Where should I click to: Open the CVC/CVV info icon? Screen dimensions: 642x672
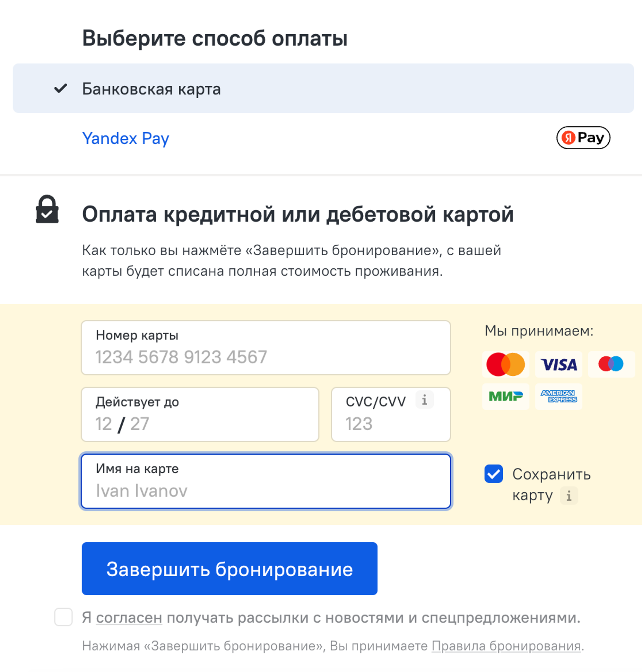[424, 399]
